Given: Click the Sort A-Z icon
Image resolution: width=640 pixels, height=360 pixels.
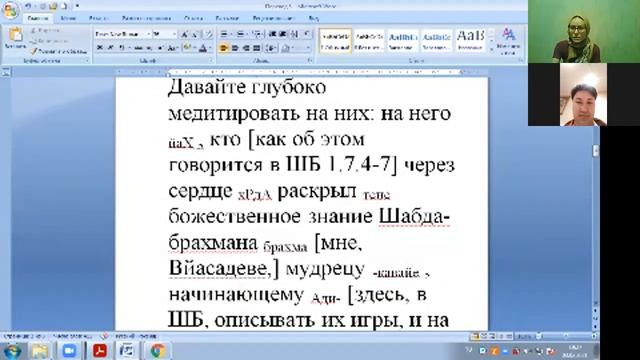Looking at the screenshot, I should [295, 34].
